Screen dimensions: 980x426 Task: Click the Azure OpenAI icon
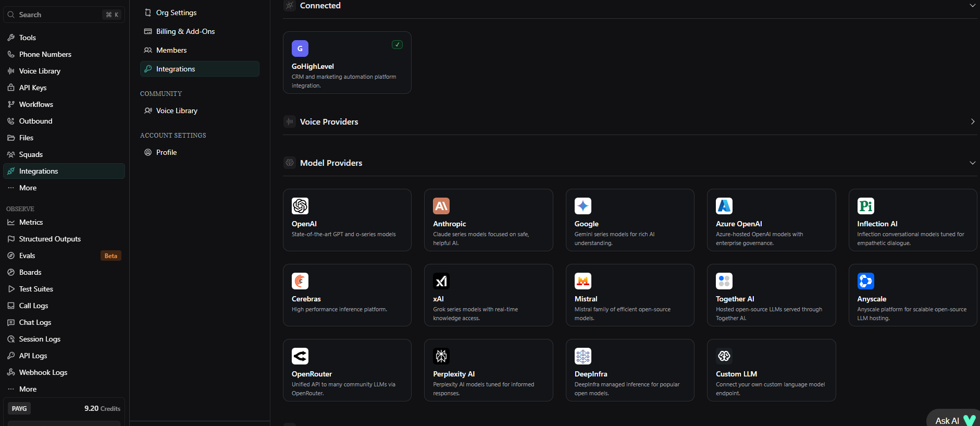pos(724,206)
